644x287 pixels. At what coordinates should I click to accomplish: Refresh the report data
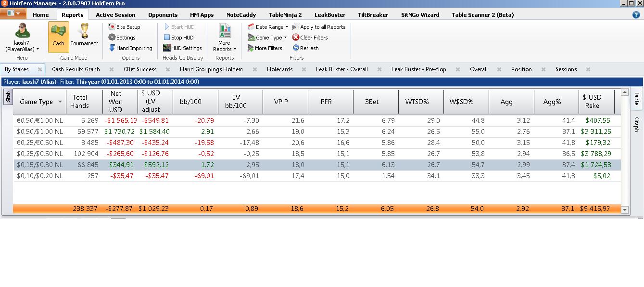pos(305,48)
